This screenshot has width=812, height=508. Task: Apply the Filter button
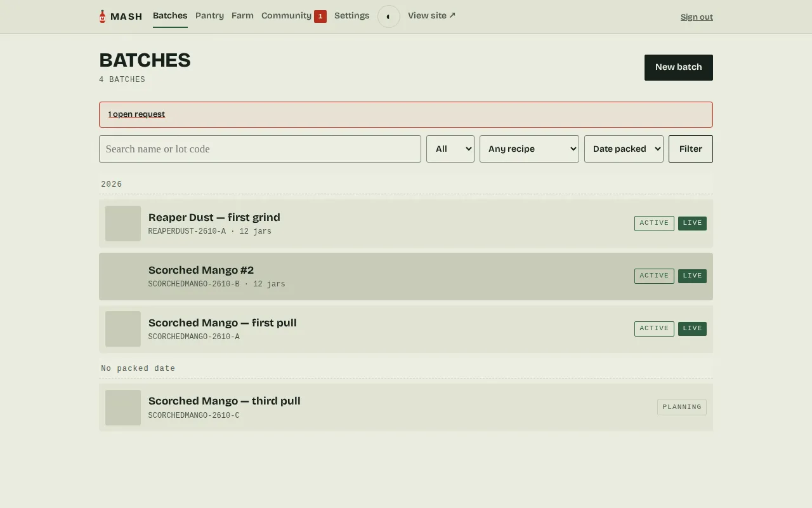(x=691, y=149)
